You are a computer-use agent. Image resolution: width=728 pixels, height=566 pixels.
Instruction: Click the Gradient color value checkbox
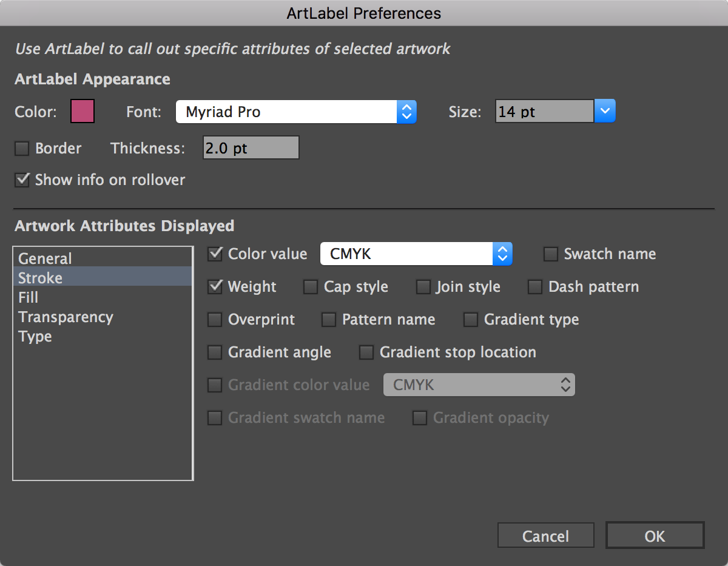pos(215,385)
